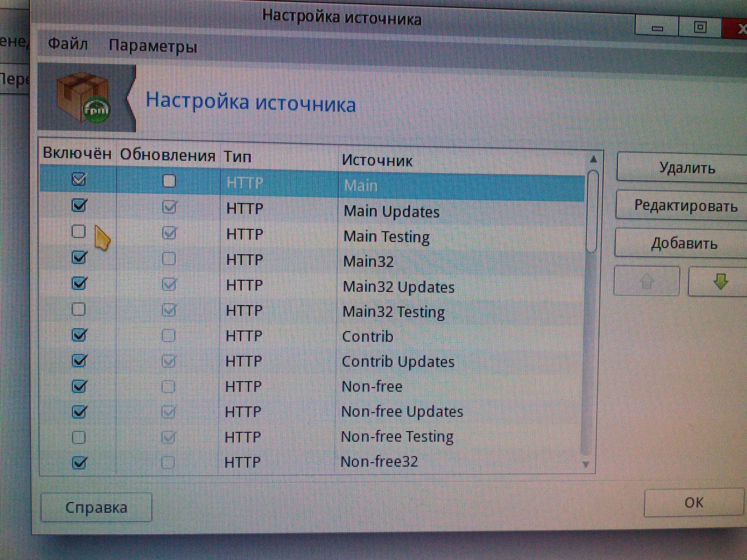Enable the Main32 Testing source checkbox
This screenshot has height=560, width=747.
79,309
